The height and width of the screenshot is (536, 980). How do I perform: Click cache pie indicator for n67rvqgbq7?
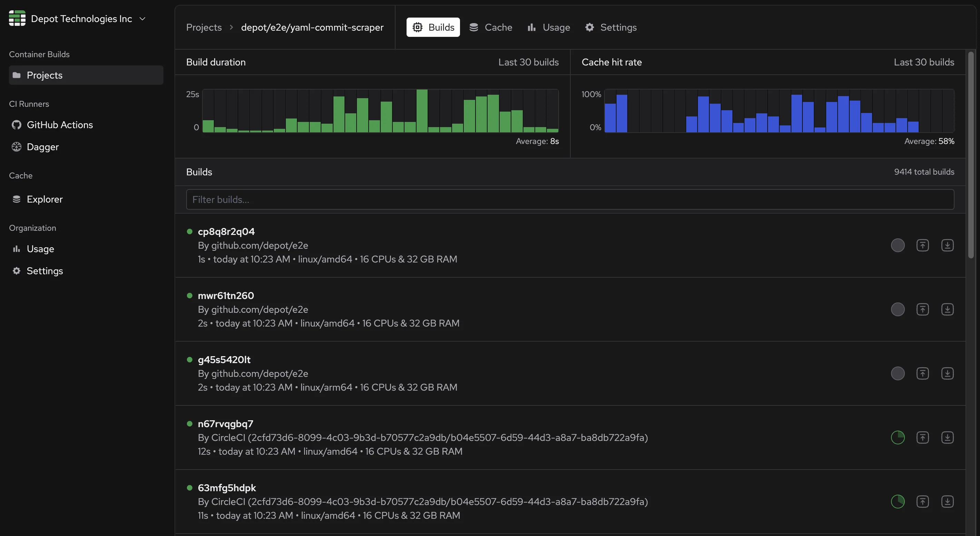click(x=898, y=437)
